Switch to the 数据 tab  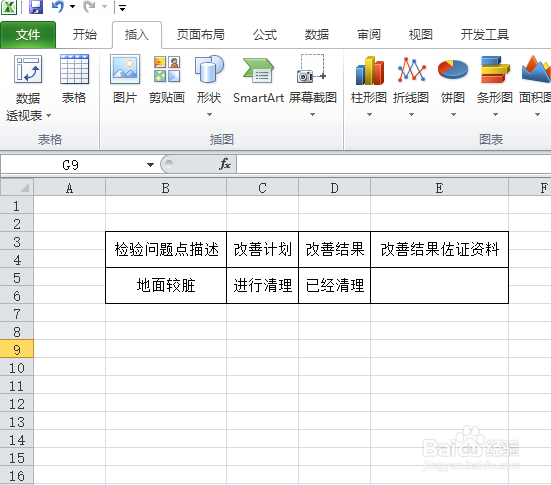pos(316,34)
